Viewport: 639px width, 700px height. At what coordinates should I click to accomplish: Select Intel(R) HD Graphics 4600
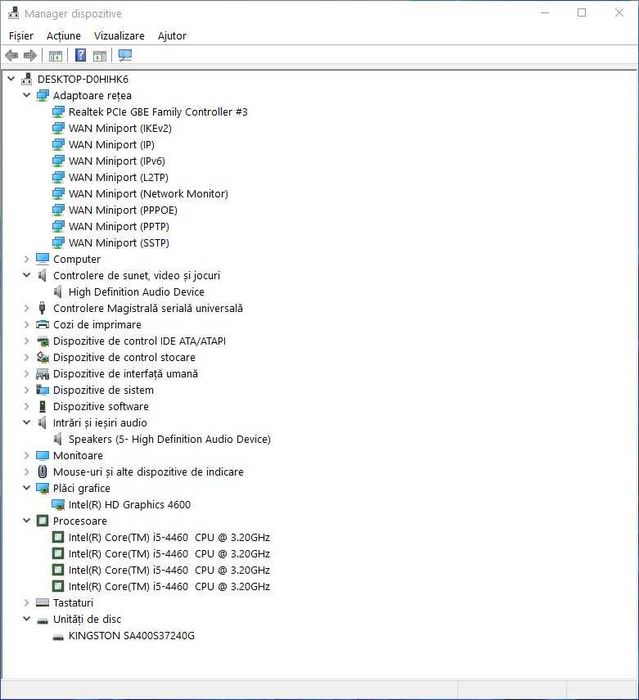click(129, 505)
